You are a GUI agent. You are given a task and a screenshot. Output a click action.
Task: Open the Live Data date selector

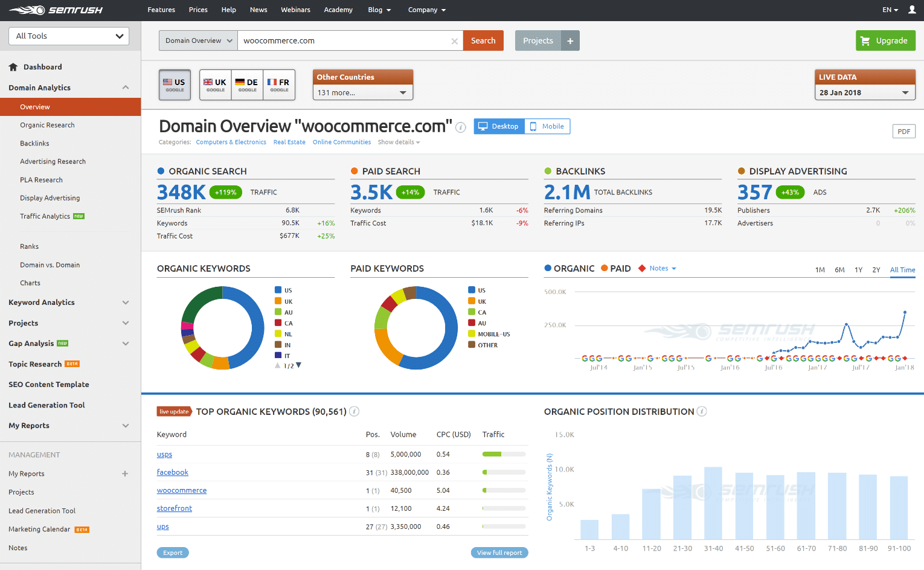[x=865, y=92]
